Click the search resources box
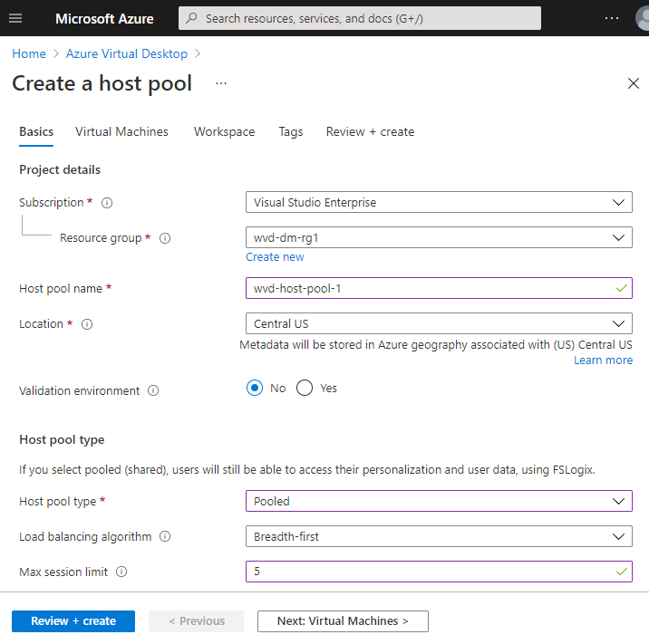Image resolution: width=649 pixels, height=644 pixels. click(x=360, y=18)
